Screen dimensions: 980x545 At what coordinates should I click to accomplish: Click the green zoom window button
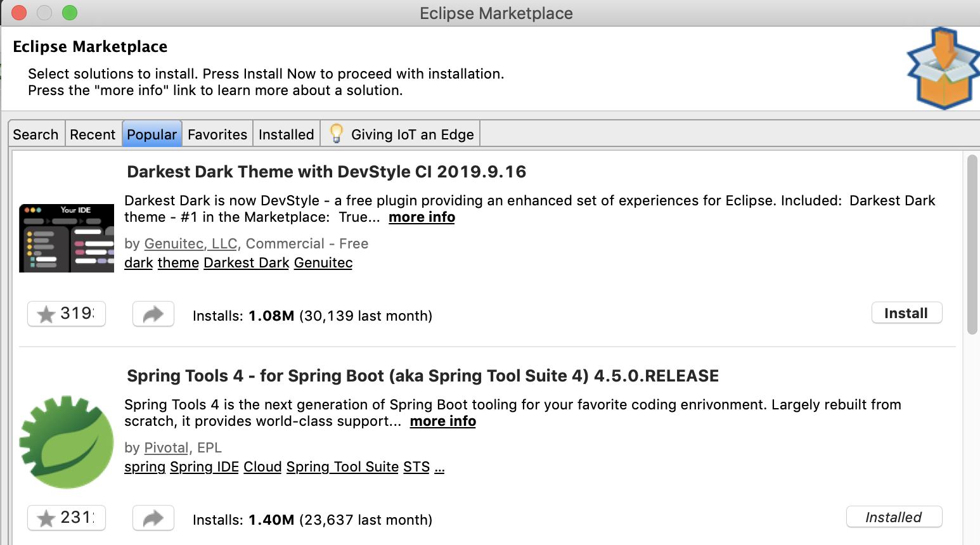pos(70,13)
